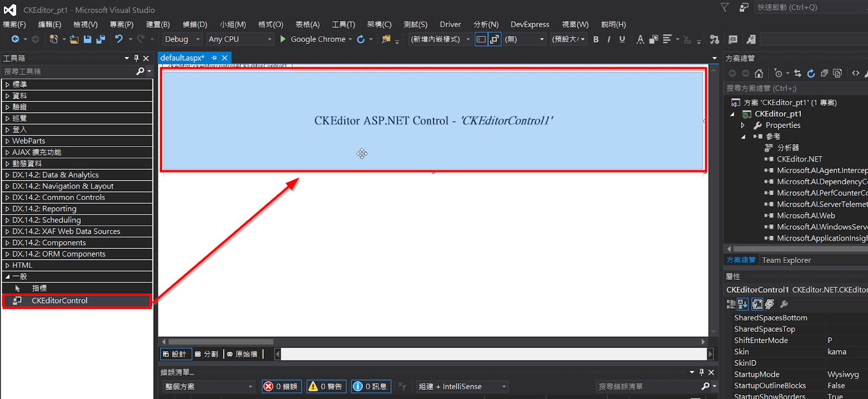Click the New Project toolbar icon

click(x=53, y=39)
